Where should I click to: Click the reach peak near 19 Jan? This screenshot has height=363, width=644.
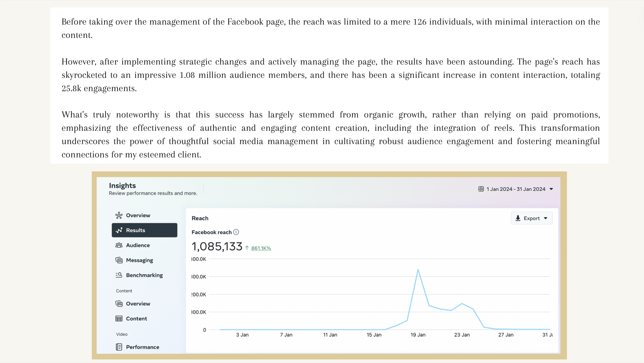[418, 270]
